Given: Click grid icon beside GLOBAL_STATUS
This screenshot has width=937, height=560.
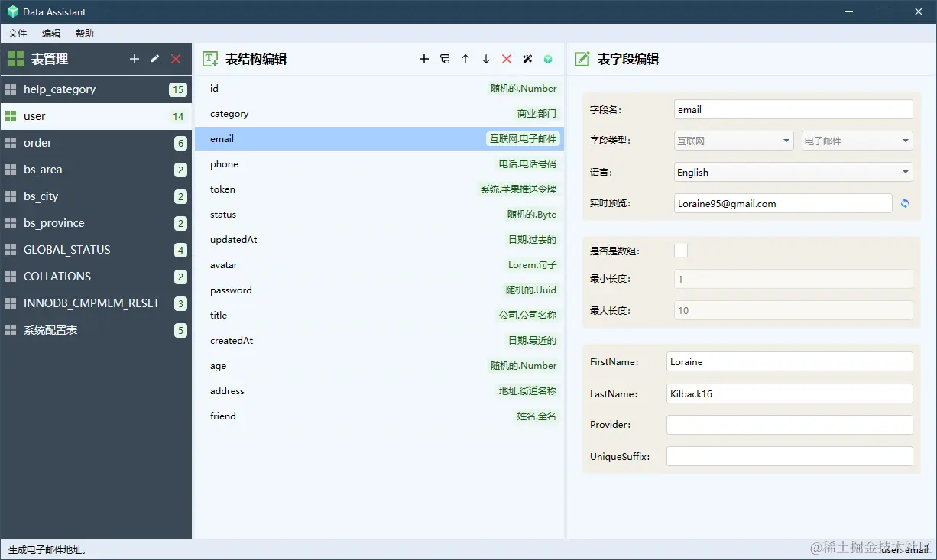Looking at the screenshot, I should click(x=11, y=250).
